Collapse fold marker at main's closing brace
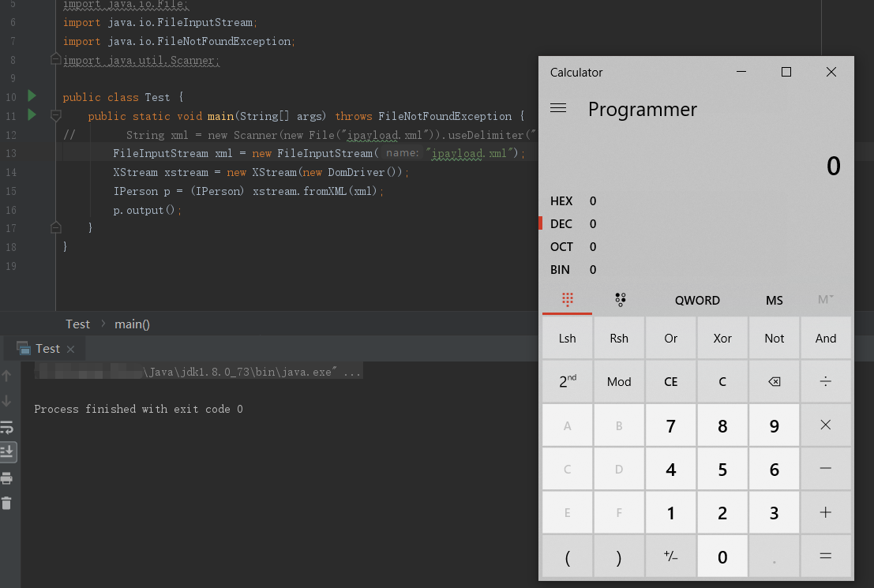The height and width of the screenshot is (588, 874). click(55, 228)
